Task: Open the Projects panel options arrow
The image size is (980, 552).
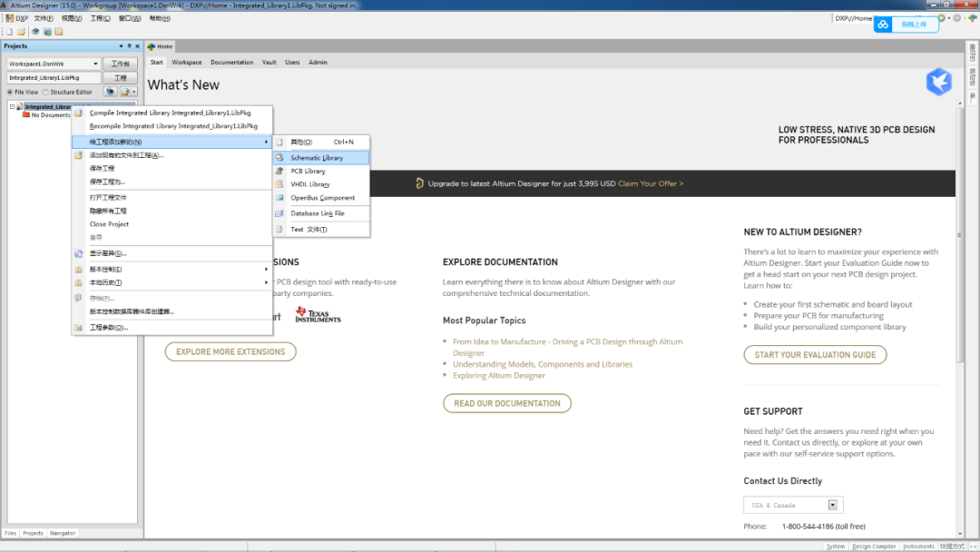Action: (x=122, y=46)
